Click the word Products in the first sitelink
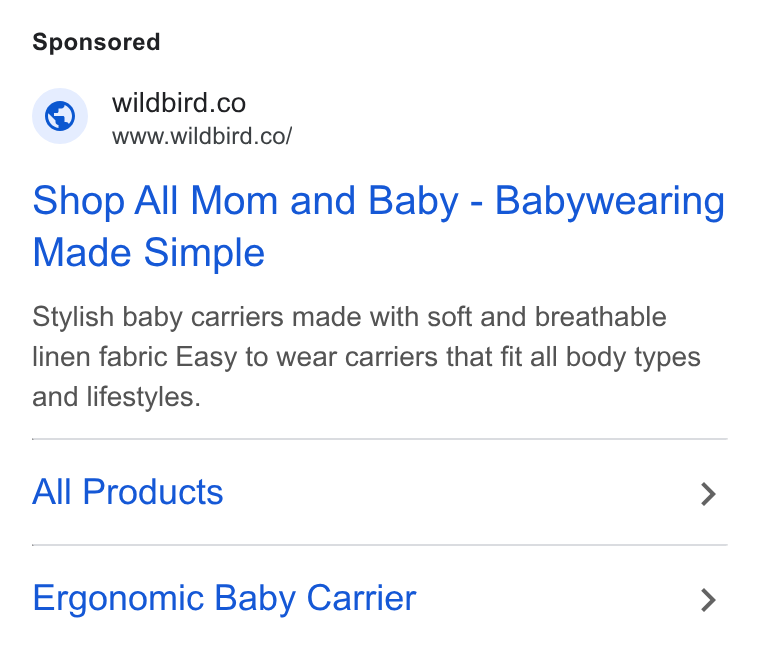This screenshot has height=650, width=760. point(153,492)
